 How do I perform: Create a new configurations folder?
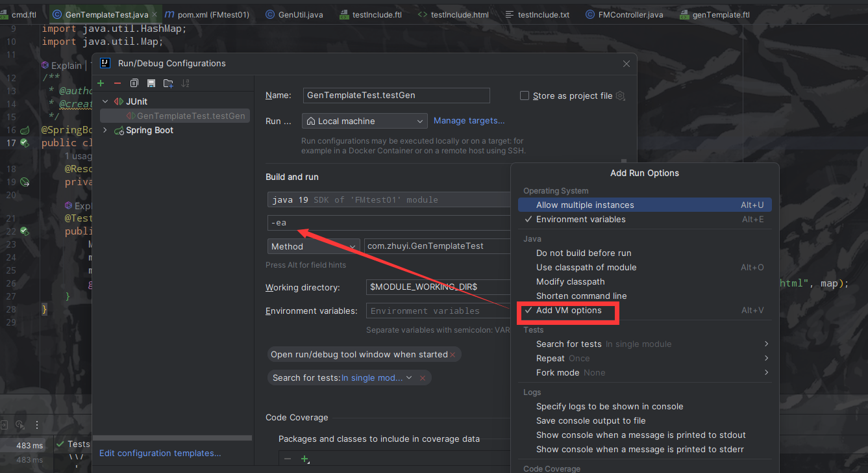[x=168, y=83]
